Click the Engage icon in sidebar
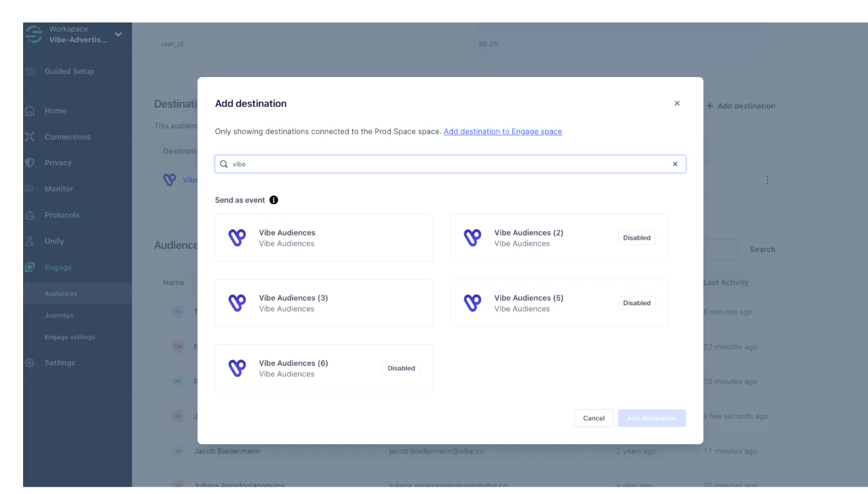Screen dimensions: 868x494 pyautogui.click(x=30, y=268)
